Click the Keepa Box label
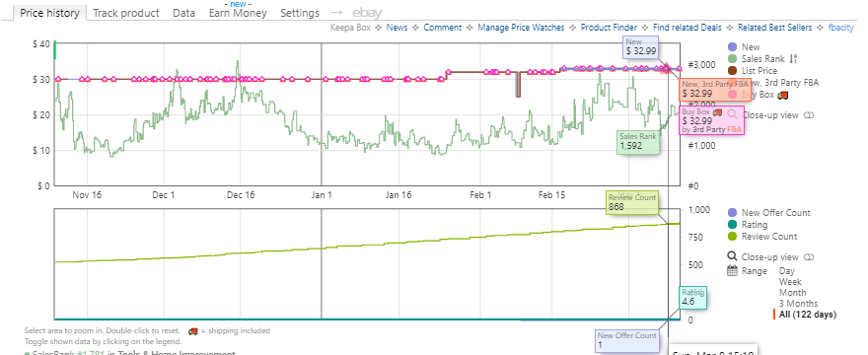This screenshot has width=868, height=355. [x=350, y=28]
